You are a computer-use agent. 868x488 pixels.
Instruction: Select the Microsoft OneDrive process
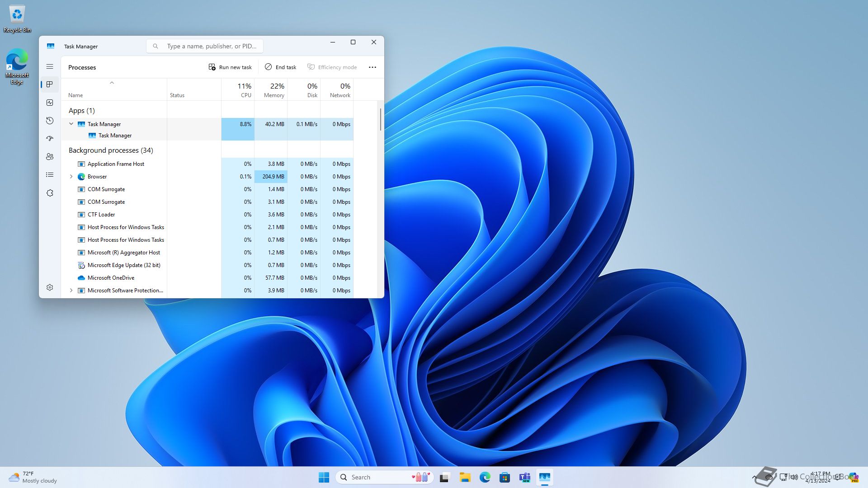[x=207, y=278]
